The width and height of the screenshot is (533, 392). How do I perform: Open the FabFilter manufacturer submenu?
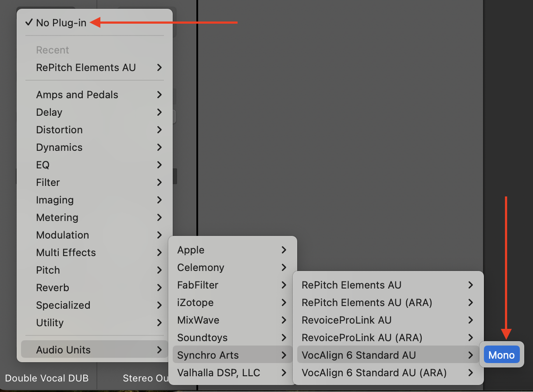[197, 285]
